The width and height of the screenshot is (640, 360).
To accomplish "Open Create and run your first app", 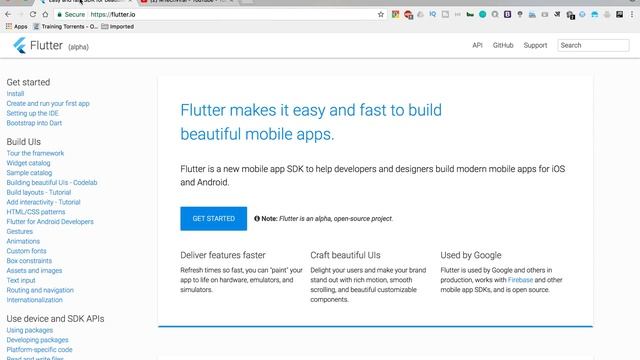I will pos(48,104).
